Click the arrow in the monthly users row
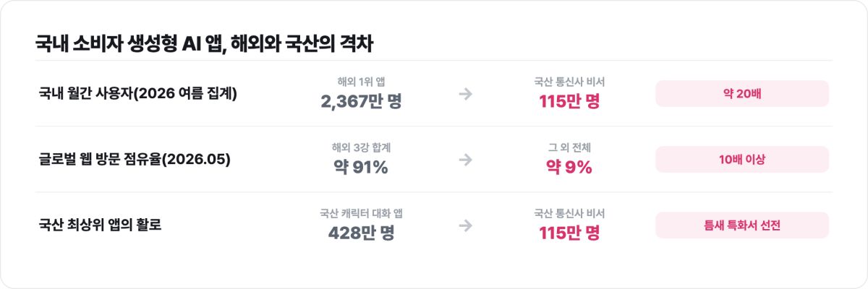This screenshot has width=868, height=289. (466, 94)
